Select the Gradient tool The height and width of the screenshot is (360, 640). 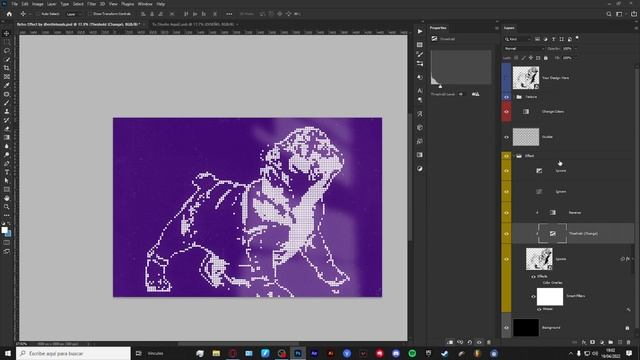[7, 138]
